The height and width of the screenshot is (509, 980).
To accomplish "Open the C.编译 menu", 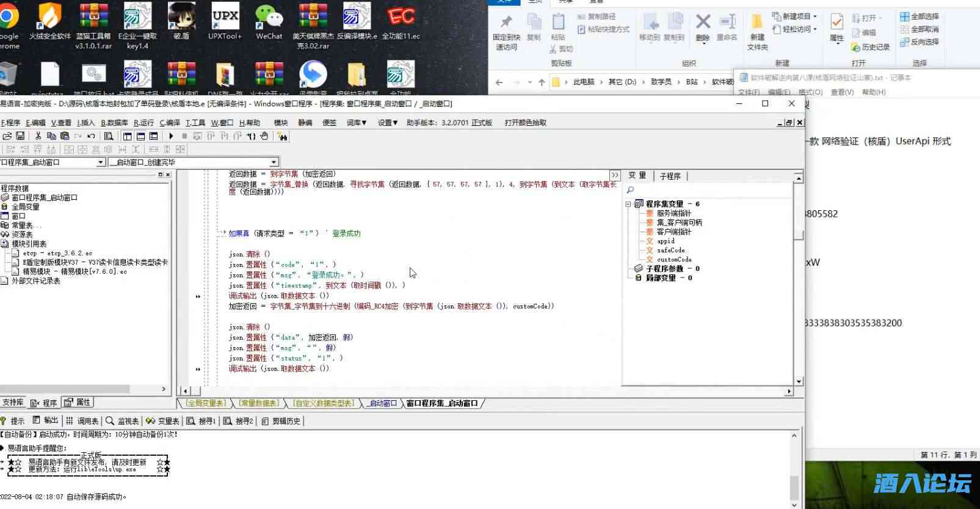I will pyautogui.click(x=170, y=123).
